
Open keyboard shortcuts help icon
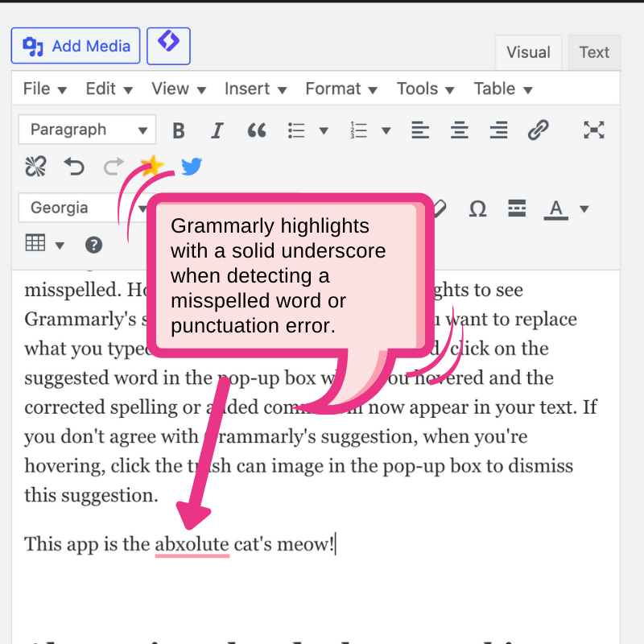tap(94, 245)
